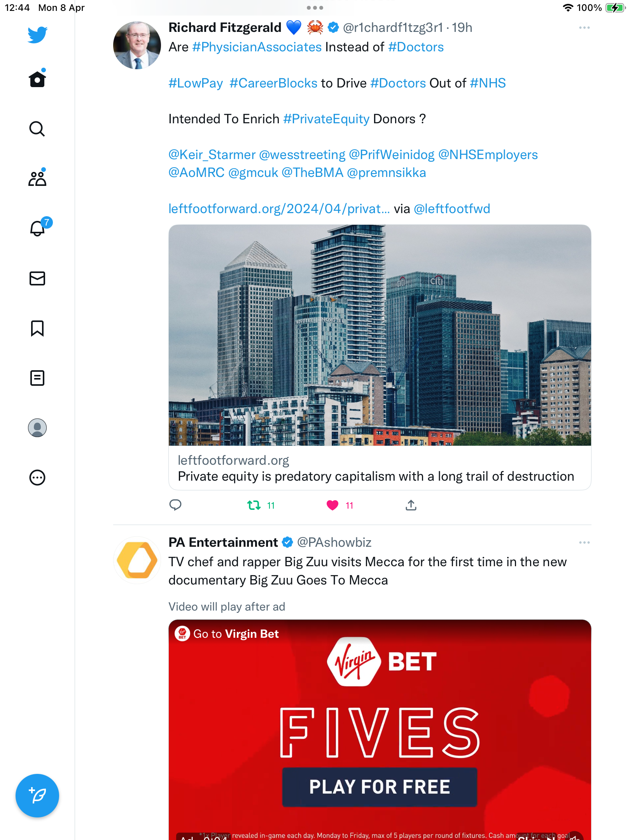Open the Profile avatar icon in sidebar
The height and width of the screenshot is (840, 630).
[37, 428]
